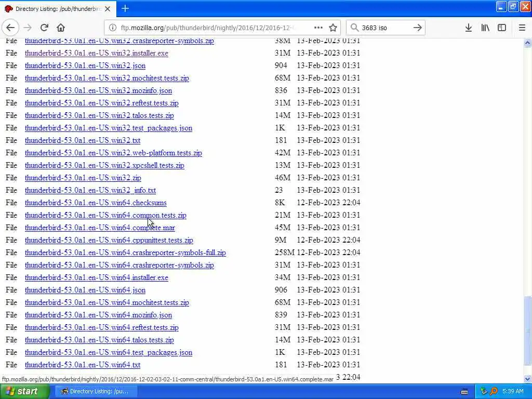Open page actions three-dot menu
Image resolution: width=532 pixels, height=399 pixels.
pos(318,28)
